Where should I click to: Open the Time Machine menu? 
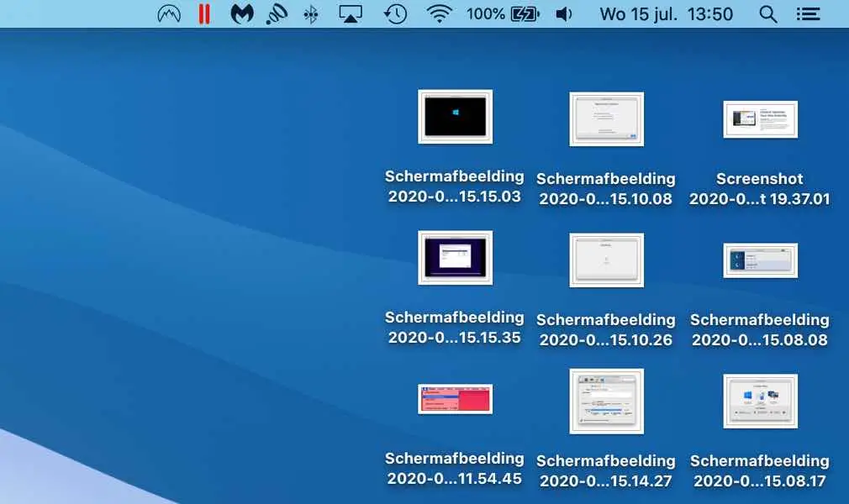395,14
